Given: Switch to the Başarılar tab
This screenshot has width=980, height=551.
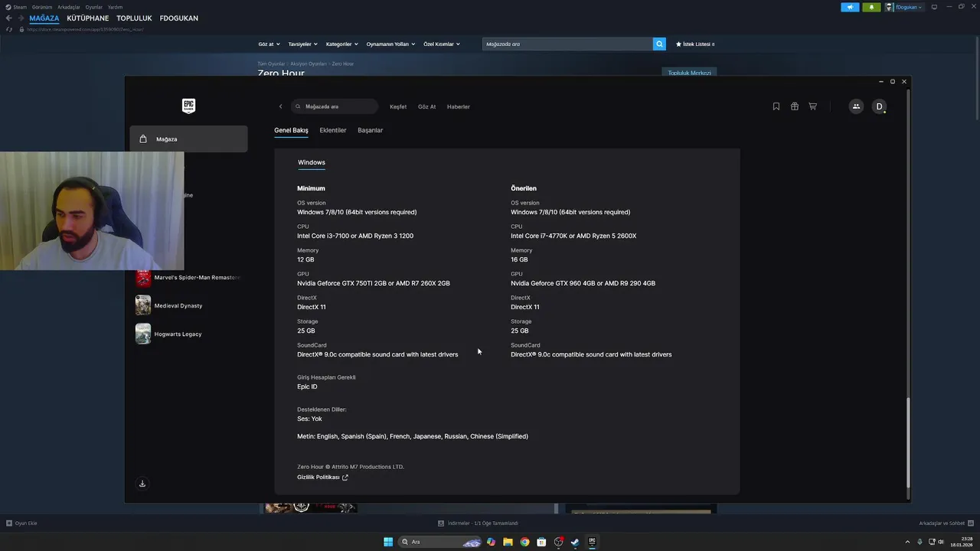Looking at the screenshot, I should tap(371, 130).
